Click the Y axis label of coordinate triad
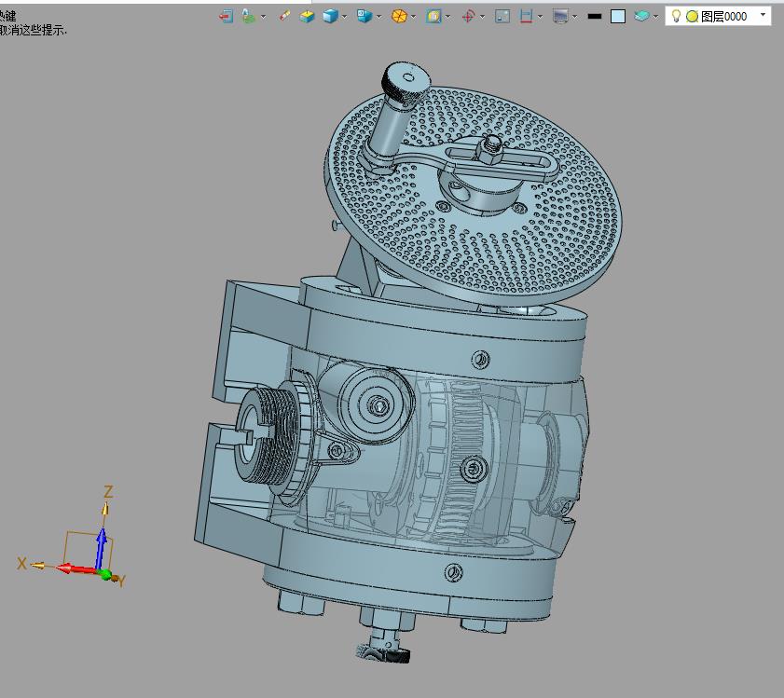 (120, 581)
